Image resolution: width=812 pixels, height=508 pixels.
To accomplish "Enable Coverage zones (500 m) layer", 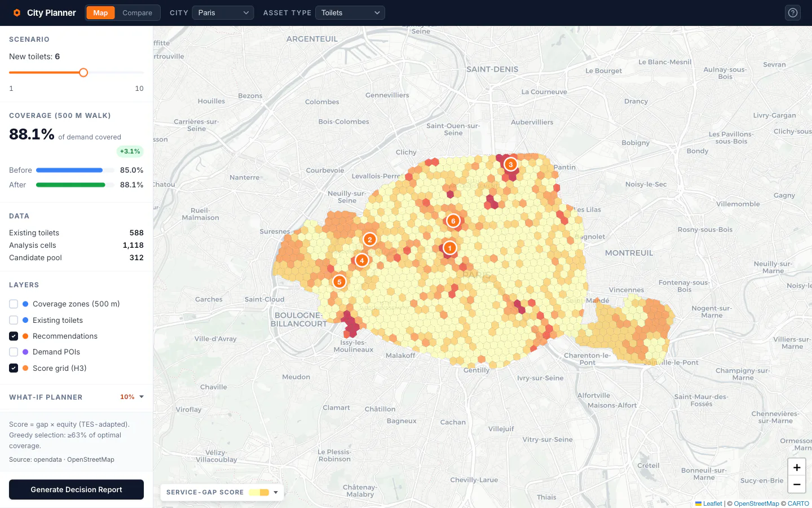I will pyautogui.click(x=14, y=304).
